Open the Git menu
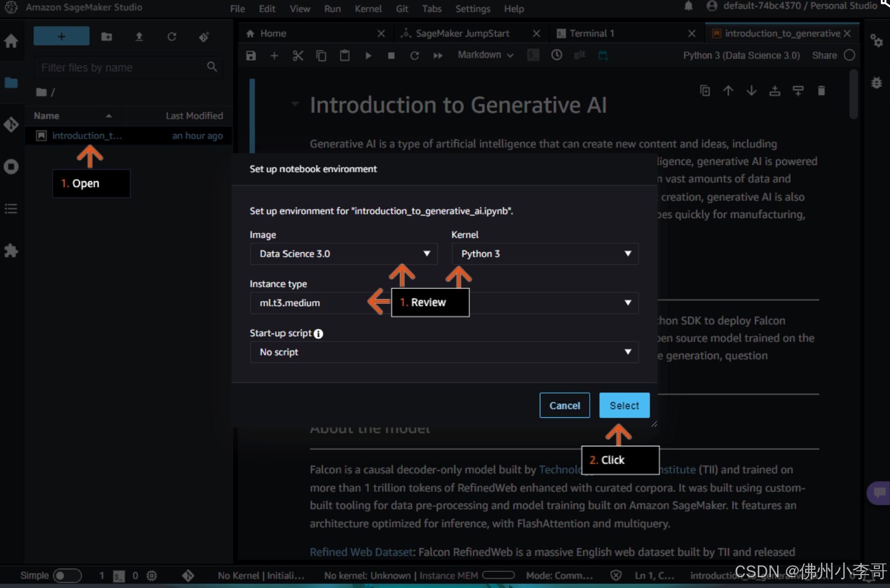The height and width of the screenshot is (588, 890). [402, 9]
